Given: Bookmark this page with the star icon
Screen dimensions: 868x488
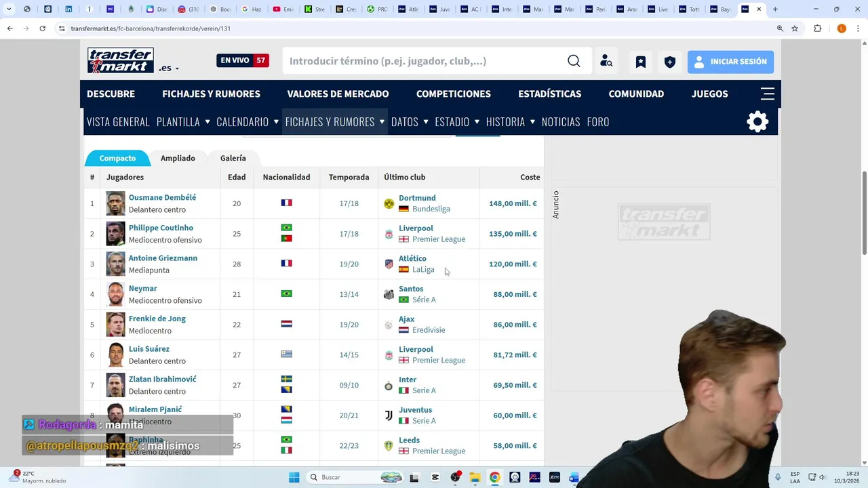Looking at the screenshot, I should click(x=795, y=28).
